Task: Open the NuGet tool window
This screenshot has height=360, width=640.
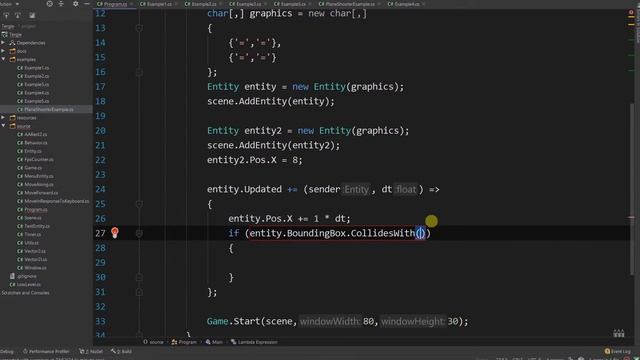Action: tap(91, 351)
